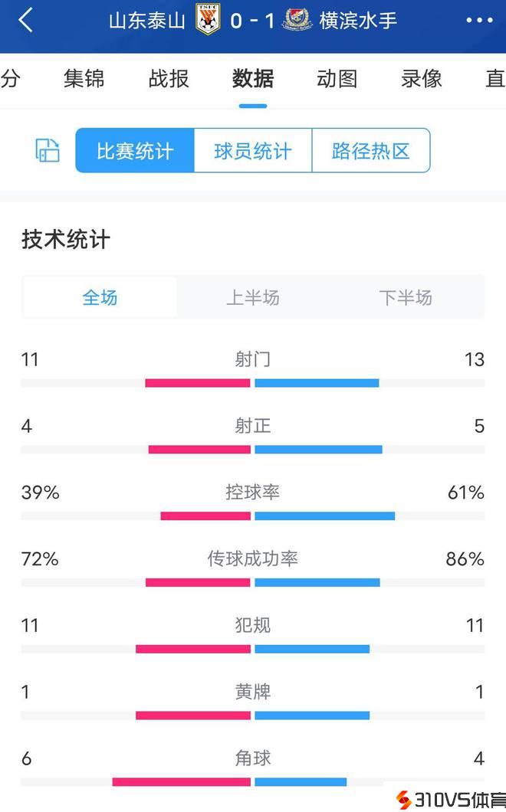This screenshot has height=812, width=506.
Task: Switch to 球员统计 player statistics
Action: tap(253, 150)
